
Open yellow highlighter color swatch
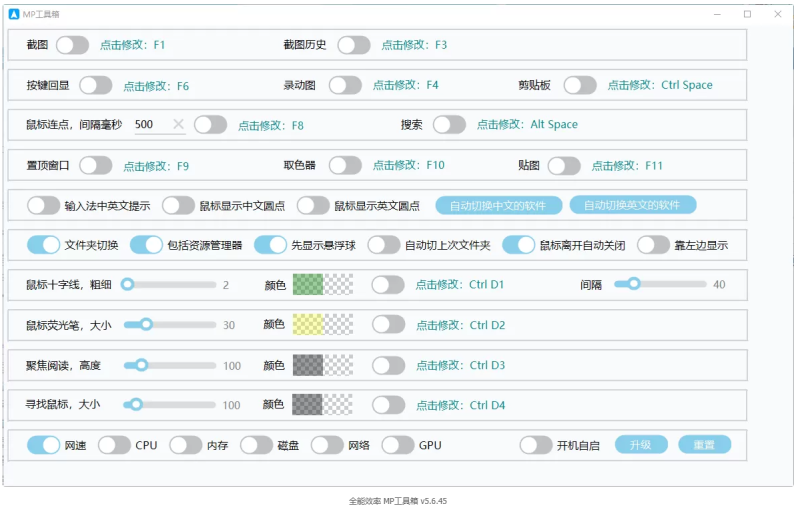point(322,324)
